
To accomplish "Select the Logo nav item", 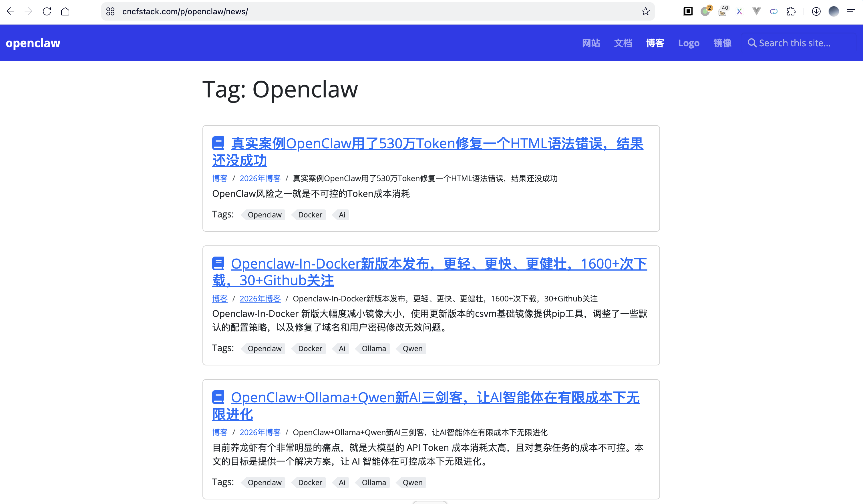I will coord(688,43).
